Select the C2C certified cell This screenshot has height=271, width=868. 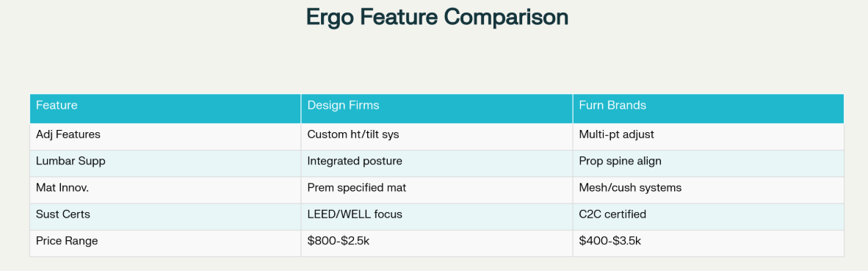click(x=709, y=216)
